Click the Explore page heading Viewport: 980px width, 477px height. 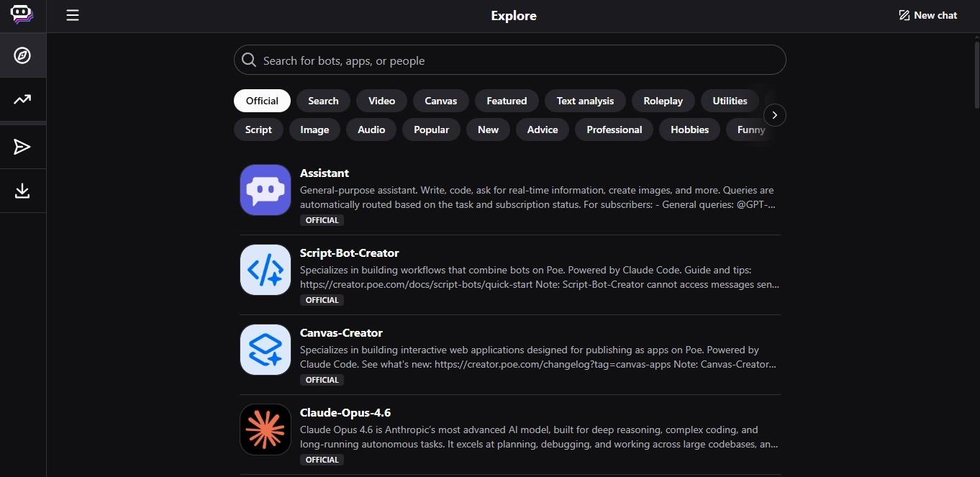(x=514, y=15)
